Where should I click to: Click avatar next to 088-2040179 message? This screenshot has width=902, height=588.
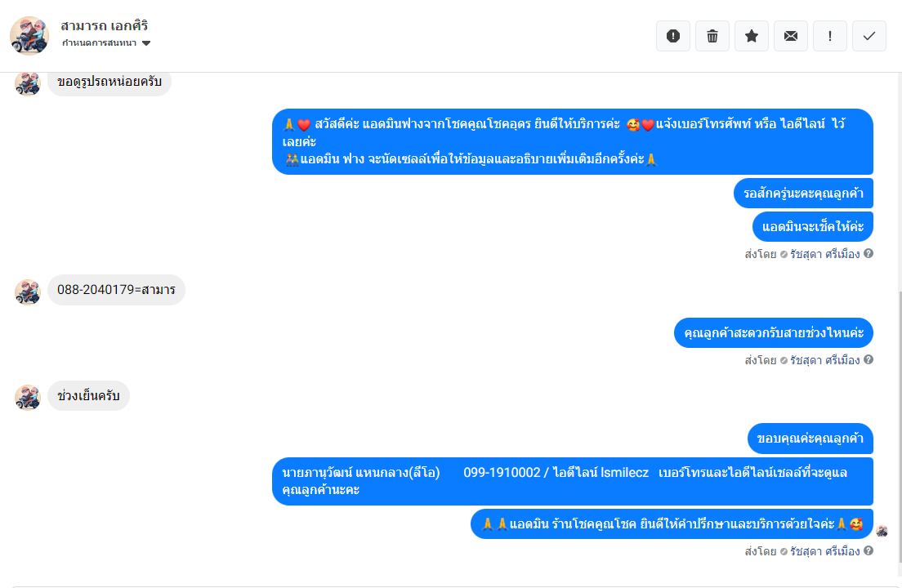coord(28,292)
